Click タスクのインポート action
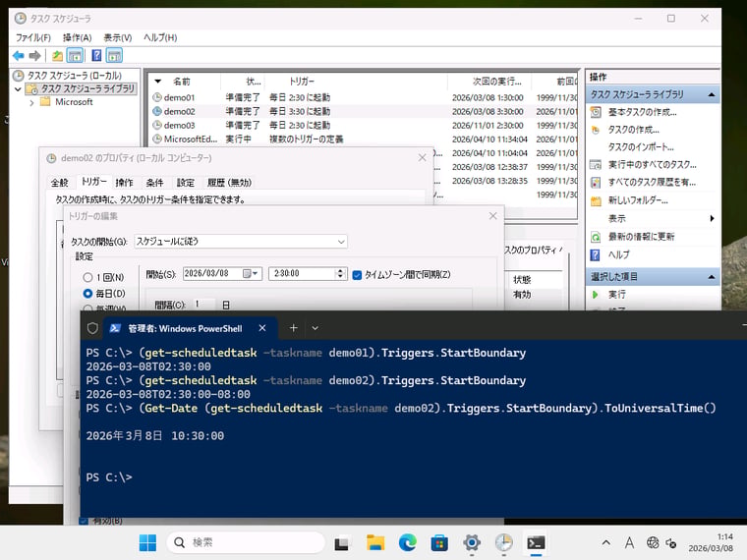The width and height of the screenshot is (747, 560). (x=641, y=147)
